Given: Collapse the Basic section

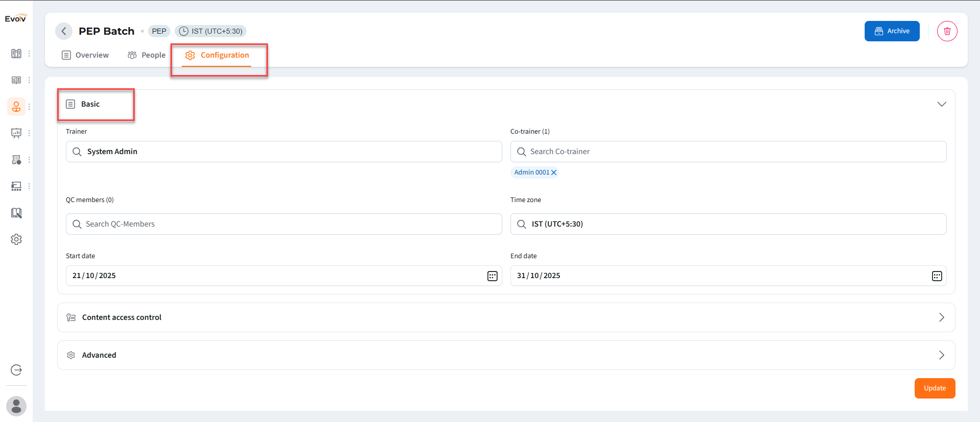Looking at the screenshot, I should click(x=941, y=104).
